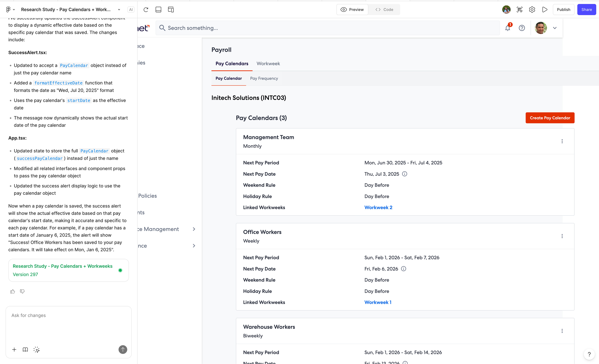Click the thumbs up feedback icon
This screenshot has height=364, width=599.
[13, 291]
